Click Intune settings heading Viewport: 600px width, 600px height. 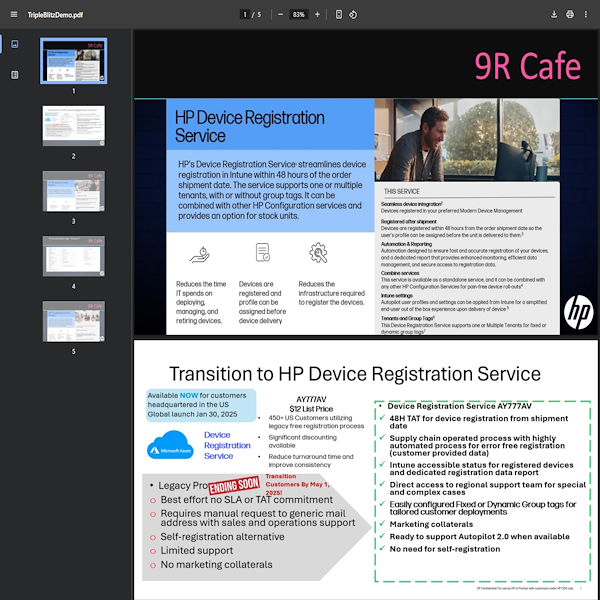[x=396, y=295]
